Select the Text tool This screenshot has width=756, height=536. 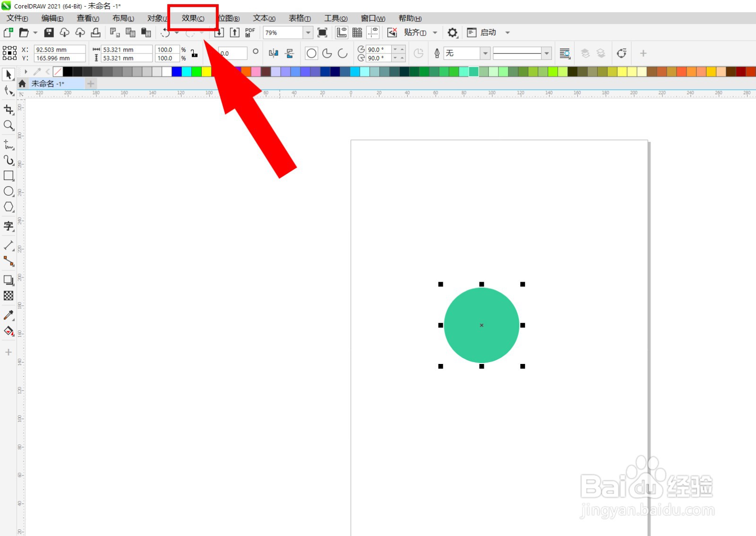[x=9, y=226]
